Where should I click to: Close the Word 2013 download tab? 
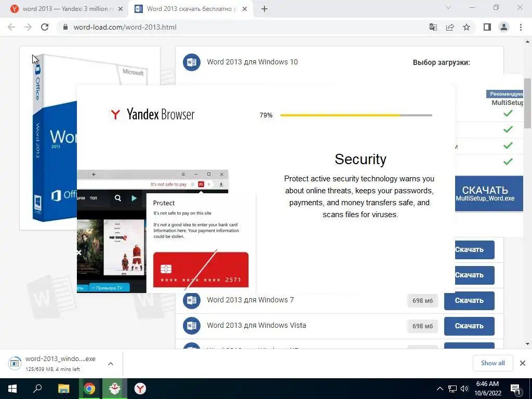pos(245,9)
